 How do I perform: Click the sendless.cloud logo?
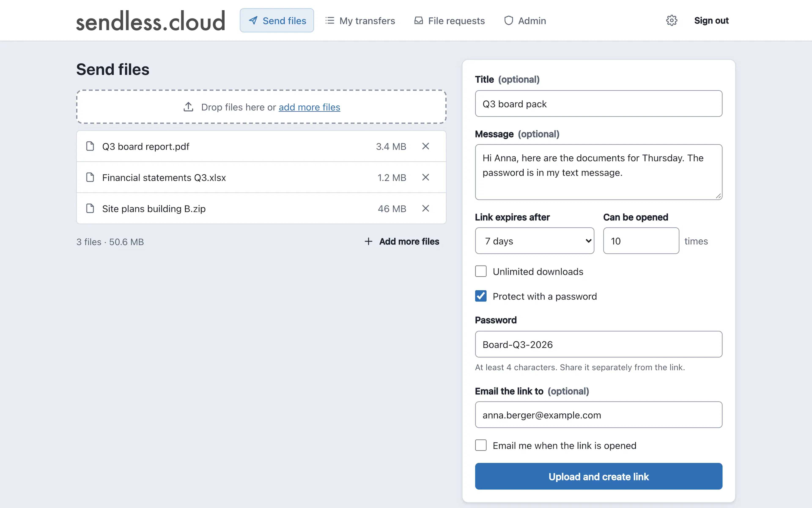coord(150,21)
